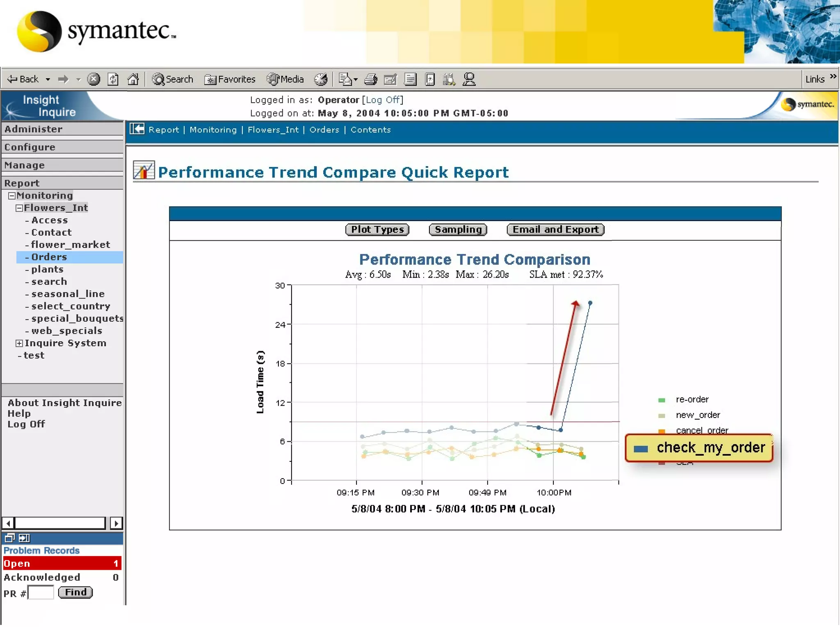Expand the Inquire System tree node

click(x=19, y=343)
